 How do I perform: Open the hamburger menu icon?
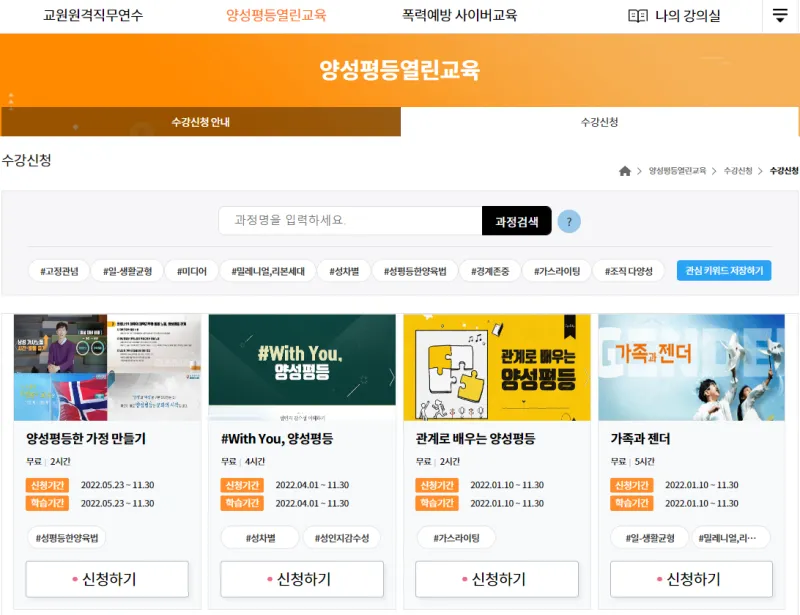(x=780, y=15)
